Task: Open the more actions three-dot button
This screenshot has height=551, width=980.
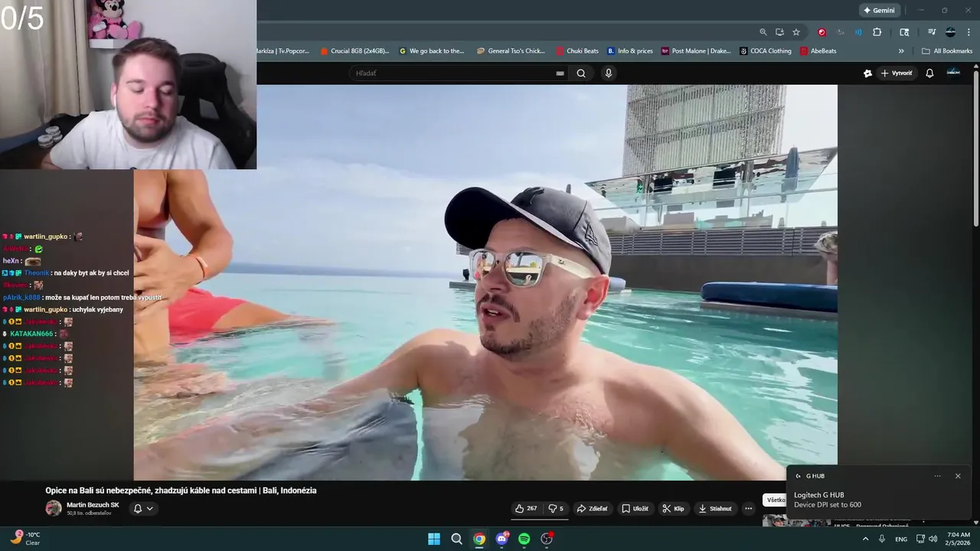Action: click(x=749, y=508)
